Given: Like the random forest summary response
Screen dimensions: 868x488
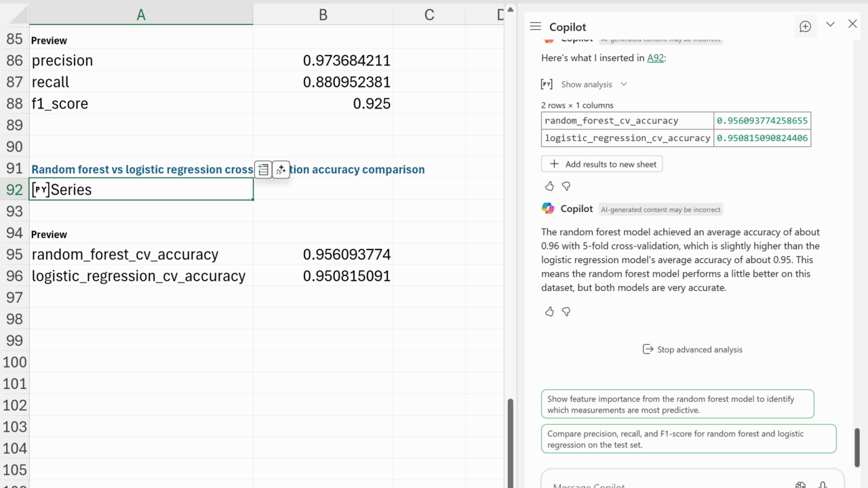Looking at the screenshot, I should 549,311.
